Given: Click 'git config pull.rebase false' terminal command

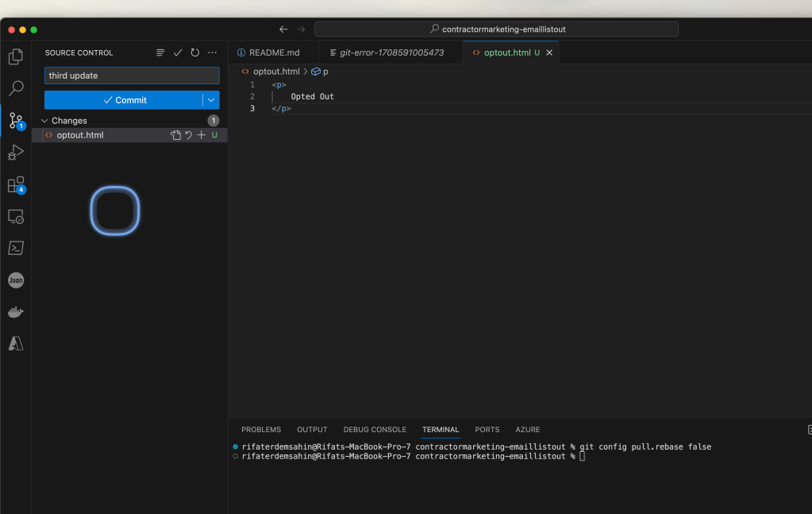Looking at the screenshot, I should point(645,446).
